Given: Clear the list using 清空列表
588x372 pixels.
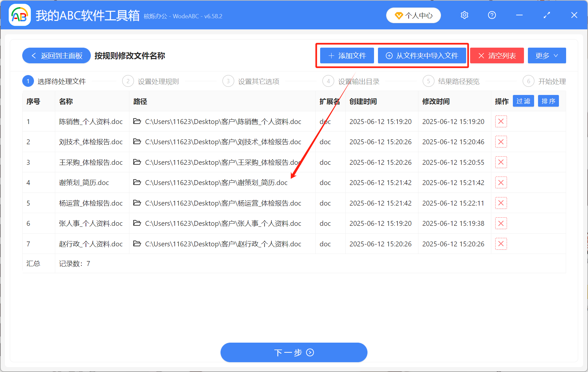Looking at the screenshot, I should (497, 55).
